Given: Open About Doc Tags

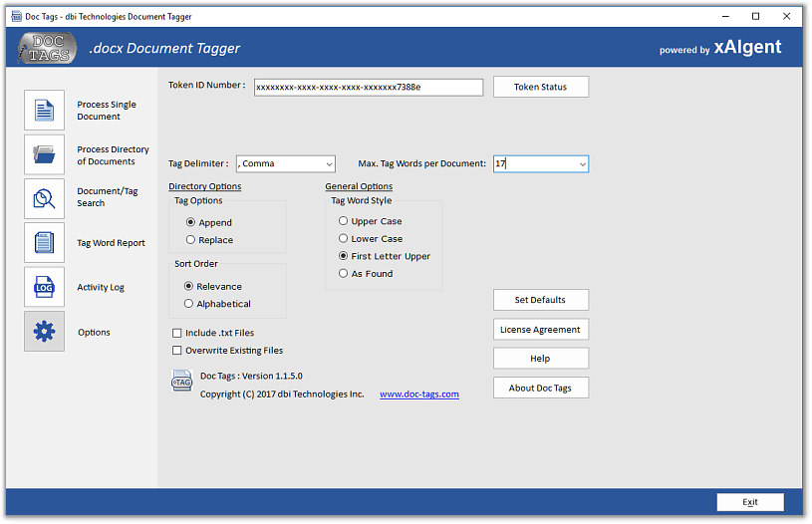Looking at the screenshot, I should tap(540, 388).
